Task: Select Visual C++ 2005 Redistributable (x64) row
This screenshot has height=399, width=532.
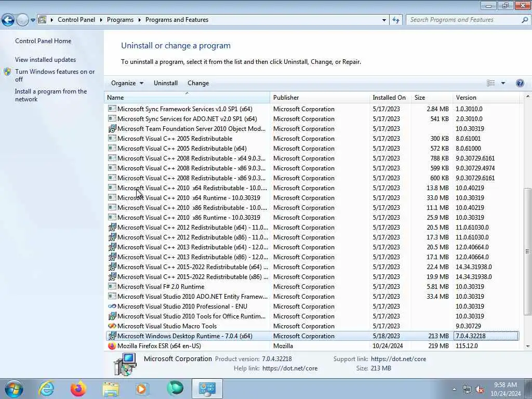Action: (x=312, y=148)
